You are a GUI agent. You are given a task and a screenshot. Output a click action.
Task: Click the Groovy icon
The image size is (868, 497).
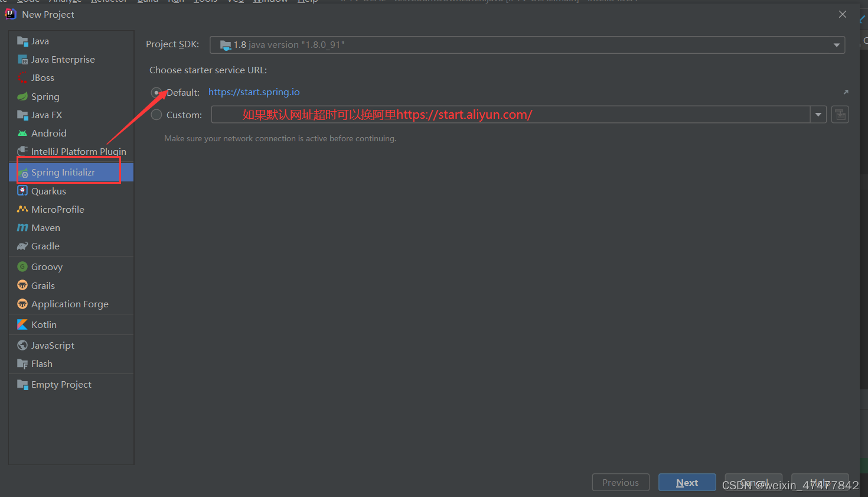click(x=22, y=267)
